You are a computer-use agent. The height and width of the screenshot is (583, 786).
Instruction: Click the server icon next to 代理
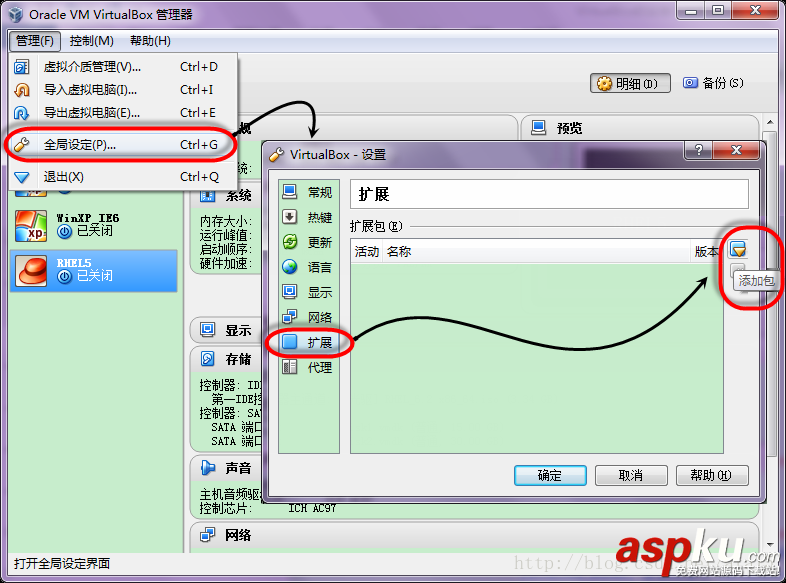[290, 367]
